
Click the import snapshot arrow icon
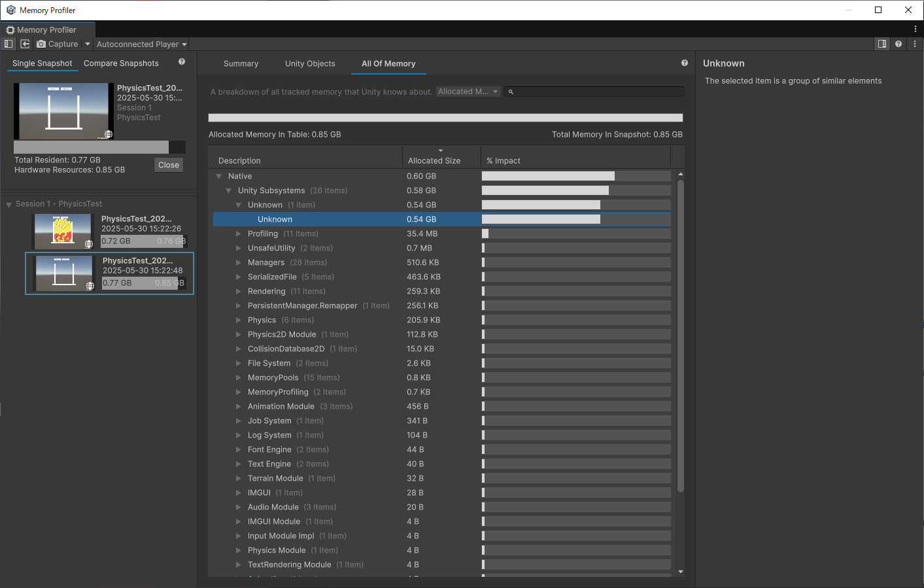(x=25, y=44)
